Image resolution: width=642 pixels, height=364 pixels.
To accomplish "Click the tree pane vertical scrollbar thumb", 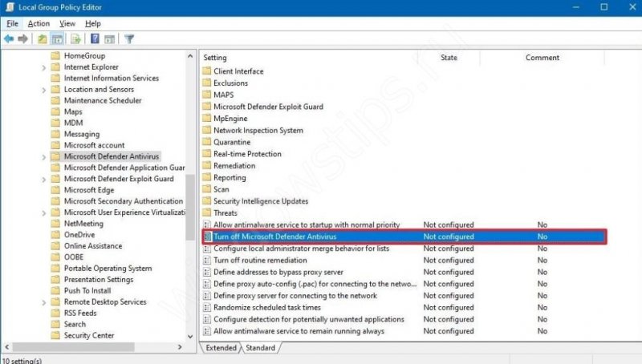I will click(x=190, y=207).
